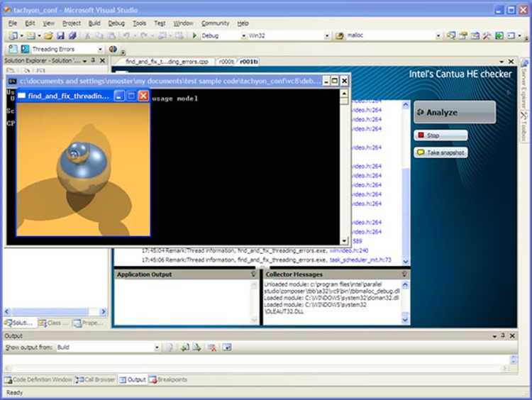Screen dimensions: 532x400
Task: Open the Output panel window position dropdown
Action: tap(494, 336)
